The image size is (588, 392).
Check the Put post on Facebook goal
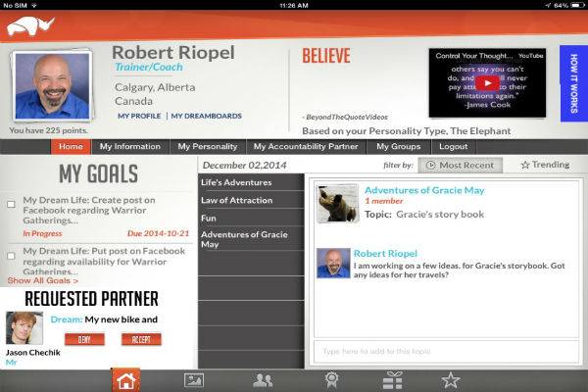pyautogui.click(x=11, y=256)
